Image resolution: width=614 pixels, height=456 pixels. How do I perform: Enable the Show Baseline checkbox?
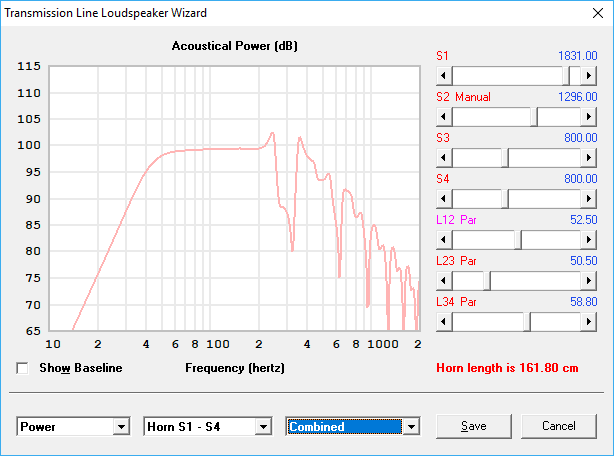tap(22, 368)
